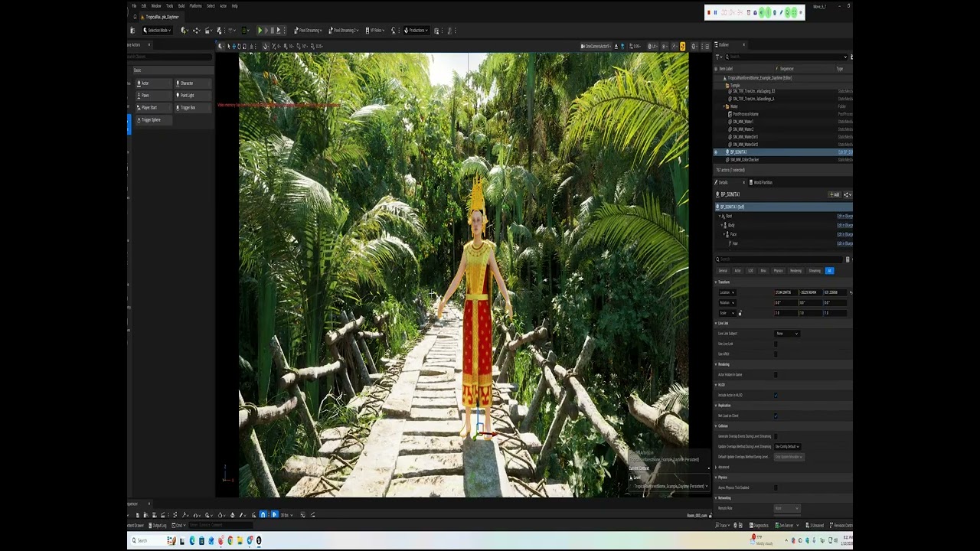
Task: Uncheck Net Load on Client checkbox
Action: tap(776, 416)
